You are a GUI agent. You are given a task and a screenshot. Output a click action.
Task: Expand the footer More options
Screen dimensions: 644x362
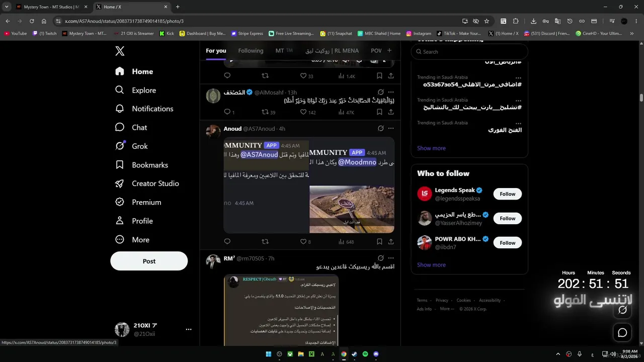click(x=446, y=309)
